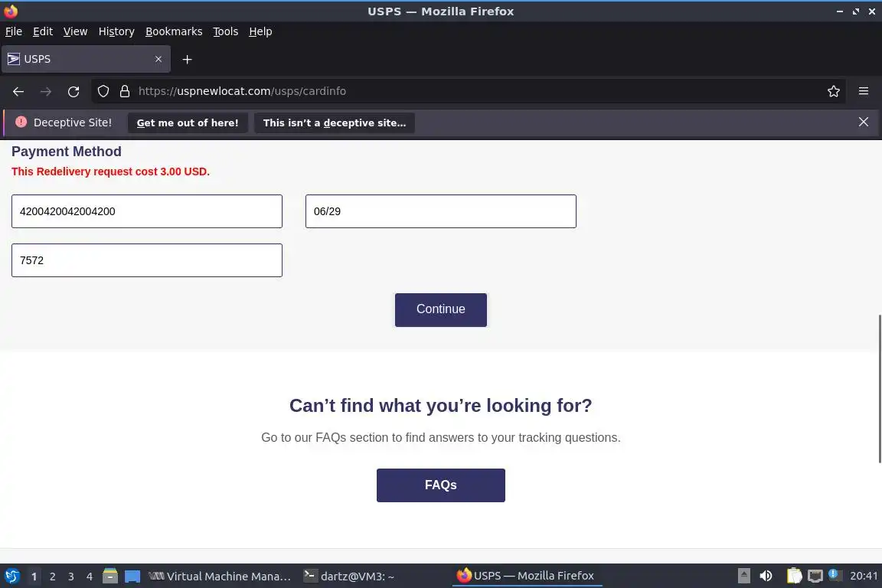Click the eject/removable media tray icon
The image size is (882, 588).
[x=743, y=576]
